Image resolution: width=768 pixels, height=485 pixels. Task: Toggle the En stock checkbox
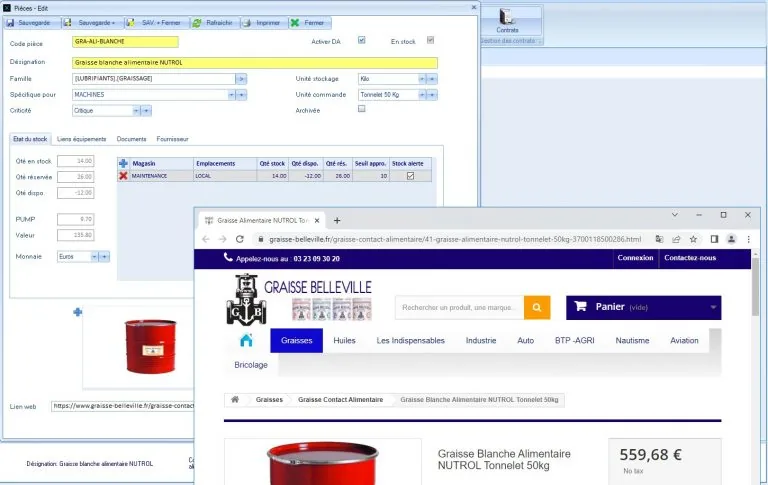coord(431,40)
